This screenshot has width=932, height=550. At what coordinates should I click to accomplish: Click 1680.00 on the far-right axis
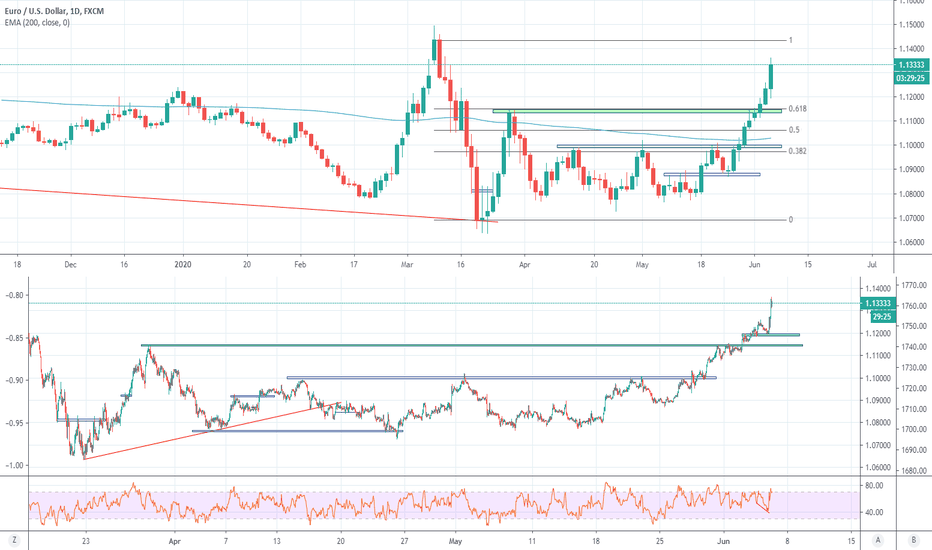tap(914, 472)
